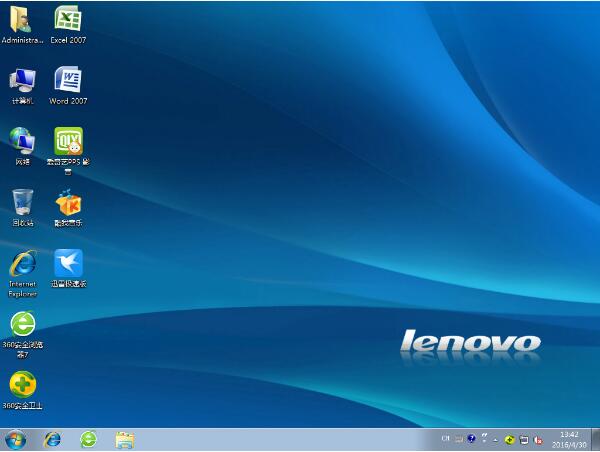Click the 360 Security Guard tray icon
Screen dimensions: 600x452
click(x=509, y=440)
